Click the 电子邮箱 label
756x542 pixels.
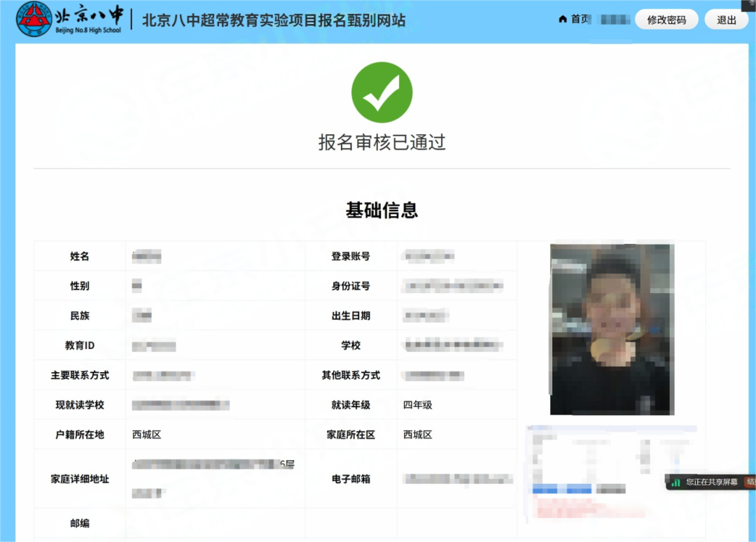pyautogui.click(x=351, y=479)
